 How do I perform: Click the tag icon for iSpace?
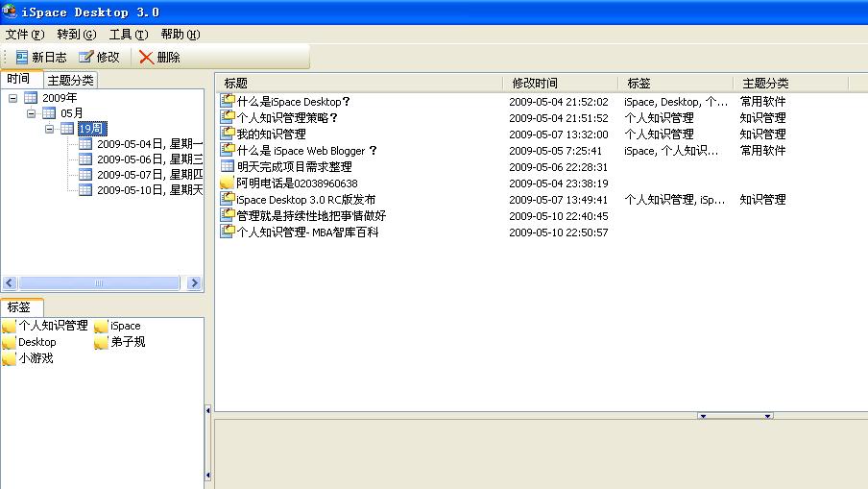tap(101, 327)
